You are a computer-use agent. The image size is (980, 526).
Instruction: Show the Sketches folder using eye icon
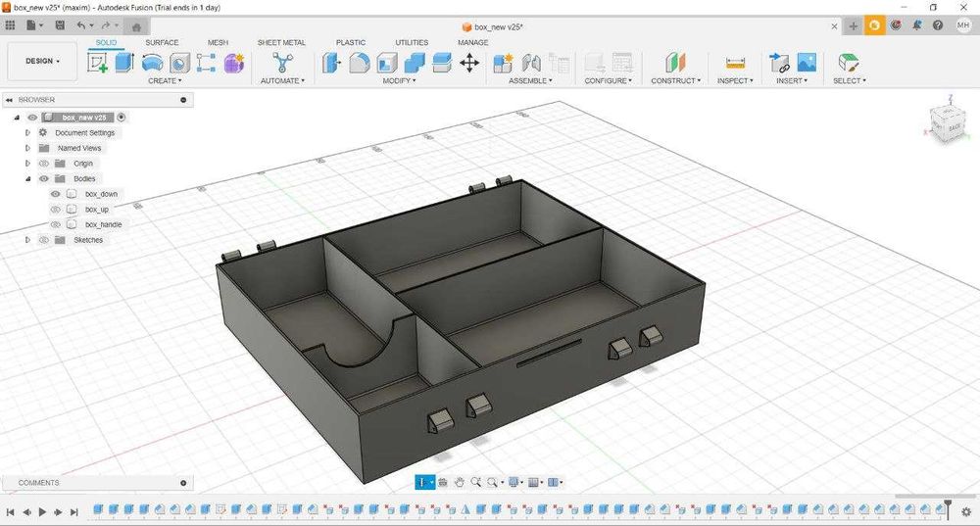click(44, 240)
